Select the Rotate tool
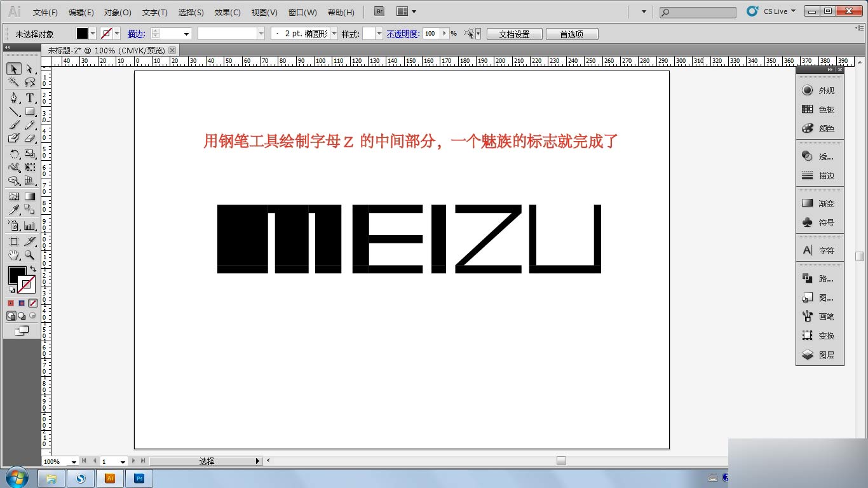Image resolution: width=868 pixels, height=488 pixels. point(14,154)
